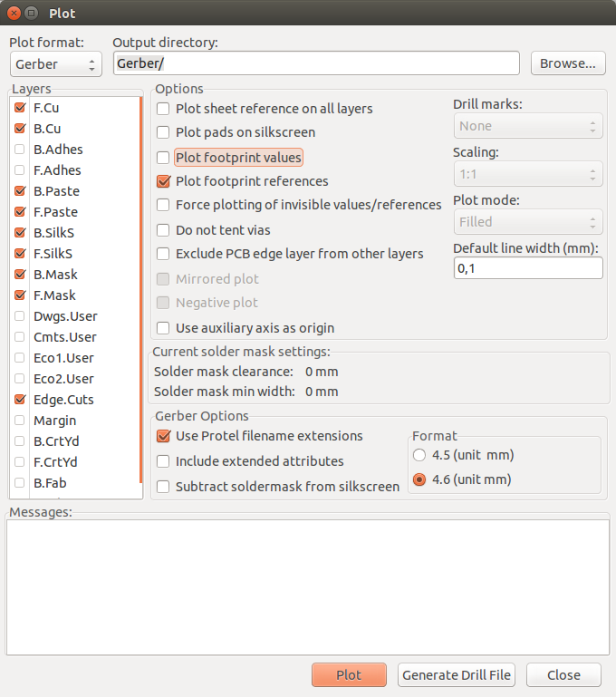
Task: Click the Default line width input field
Action: click(x=528, y=268)
